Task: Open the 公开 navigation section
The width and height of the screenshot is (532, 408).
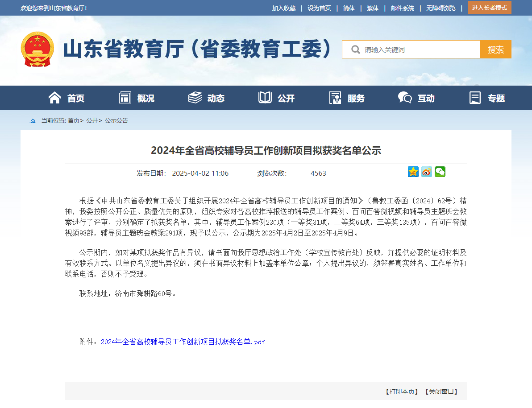Action: tap(277, 98)
